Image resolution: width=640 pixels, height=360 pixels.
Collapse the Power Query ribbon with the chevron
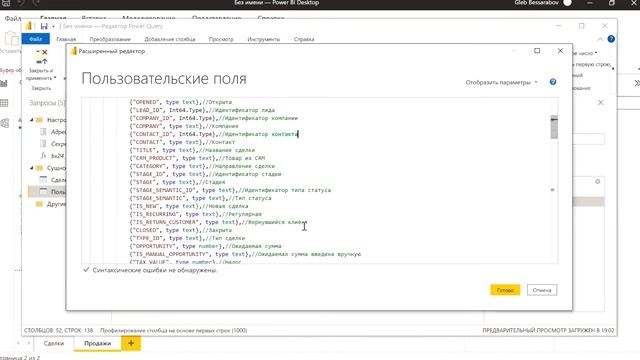point(600,39)
